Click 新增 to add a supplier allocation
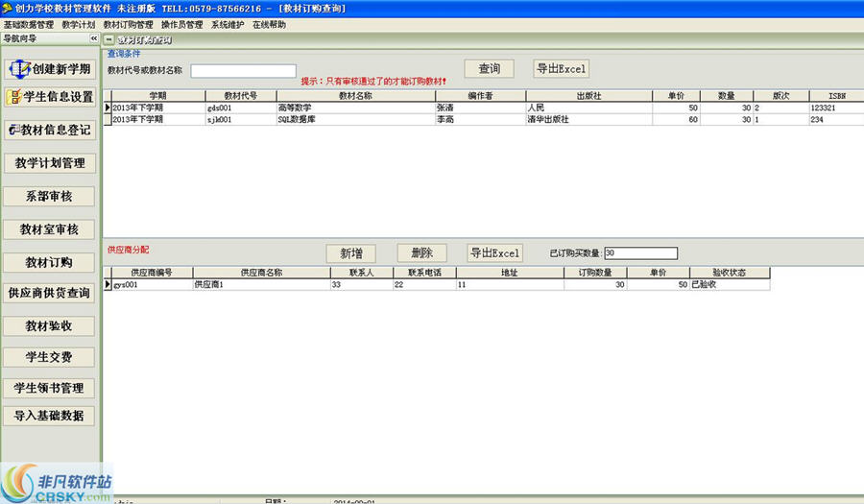Screen dimensions: 864x504 click(351, 253)
